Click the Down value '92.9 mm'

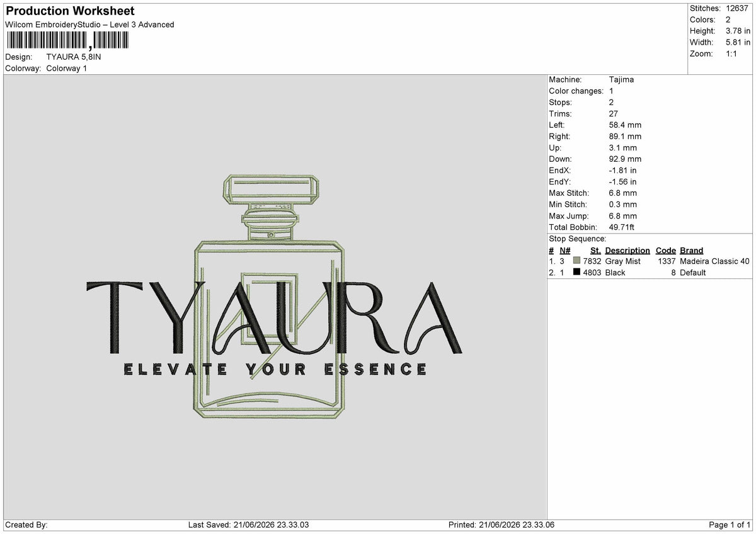(625, 159)
